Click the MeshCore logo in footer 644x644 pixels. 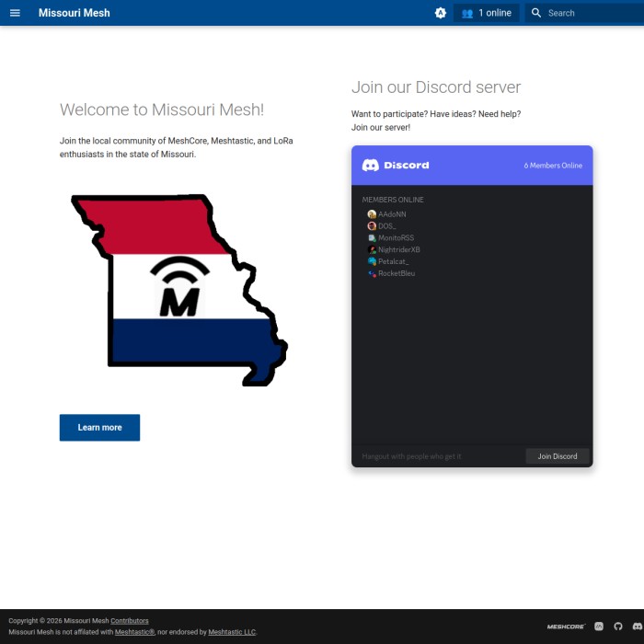pos(566,627)
